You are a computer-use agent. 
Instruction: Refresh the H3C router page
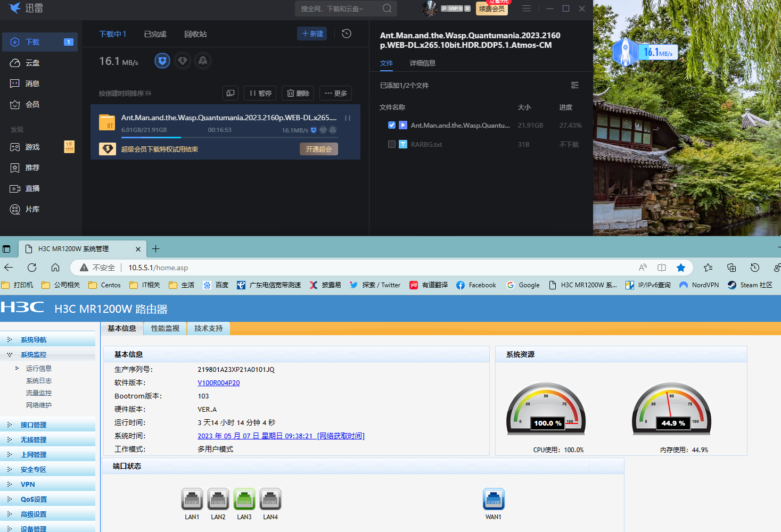click(x=32, y=268)
